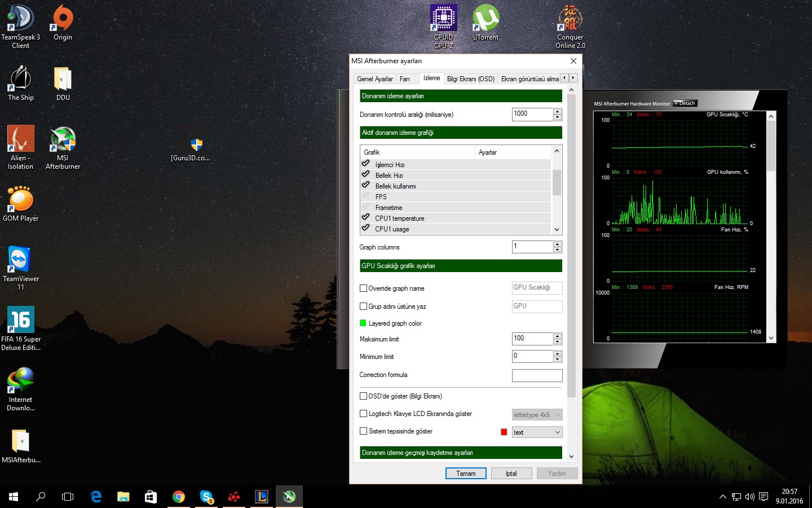Click the green Layered graph color swatch

tap(363, 323)
